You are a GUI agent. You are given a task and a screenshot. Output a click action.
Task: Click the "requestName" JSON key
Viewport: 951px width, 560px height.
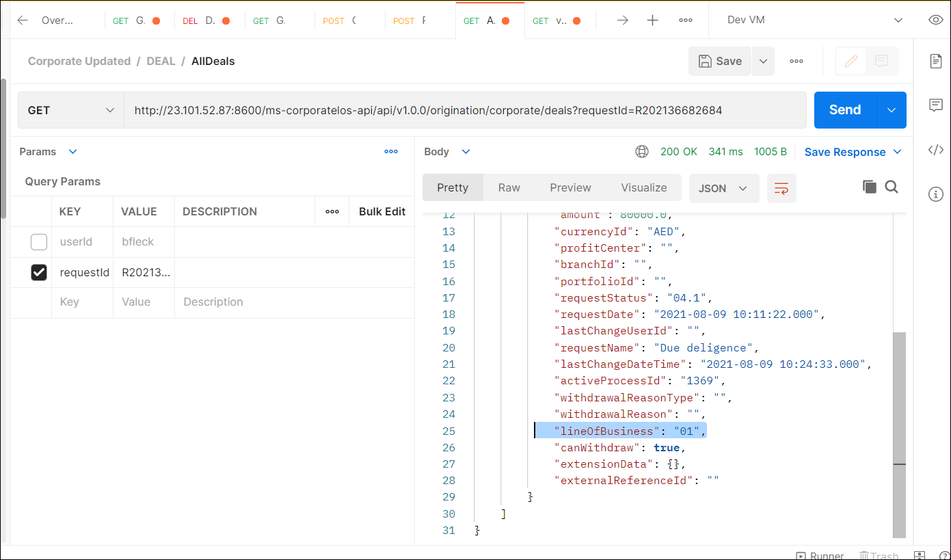(x=600, y=347)
